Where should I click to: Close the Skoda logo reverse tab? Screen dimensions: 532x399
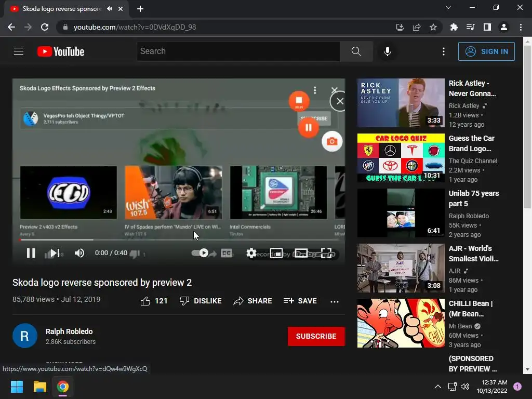pos(121,9)
